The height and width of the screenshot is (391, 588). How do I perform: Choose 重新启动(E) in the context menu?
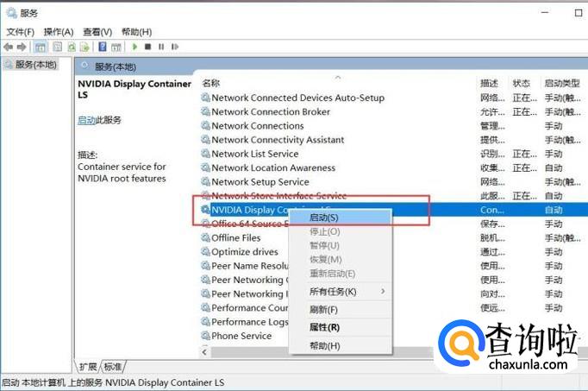coord(332,273)
